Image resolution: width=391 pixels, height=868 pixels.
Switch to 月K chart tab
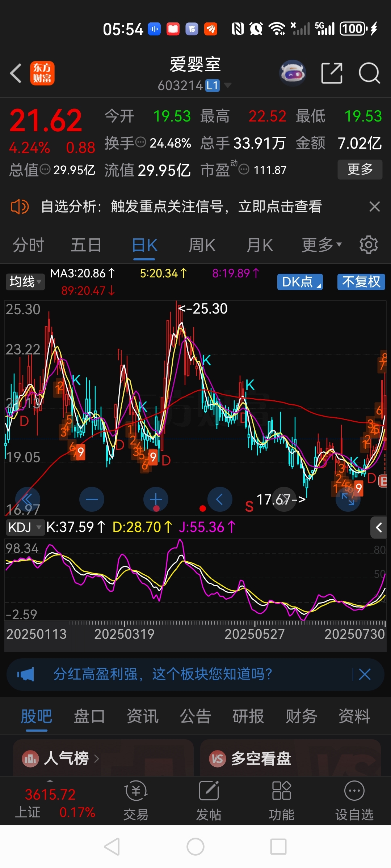tap(260, 245)
